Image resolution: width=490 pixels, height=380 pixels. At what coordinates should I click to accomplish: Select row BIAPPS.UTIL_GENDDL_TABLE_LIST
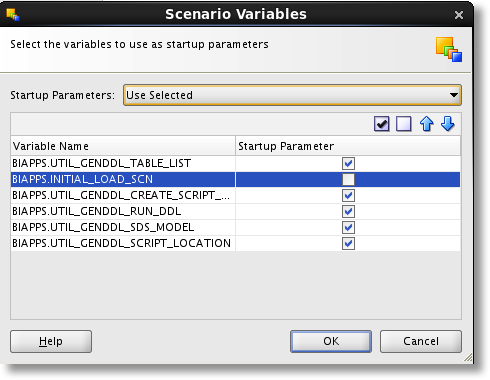pos(235,163)
